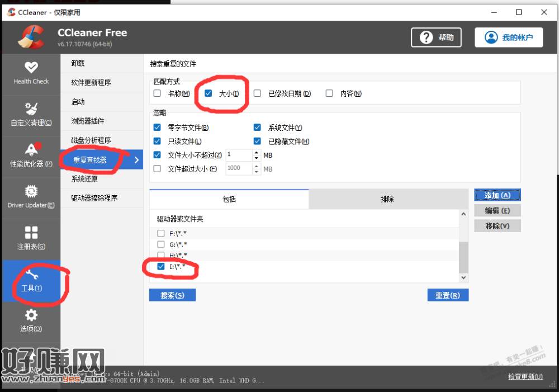Expand 重复查找器 arrow in tools list
559x392 pixels.
point(137,160)
